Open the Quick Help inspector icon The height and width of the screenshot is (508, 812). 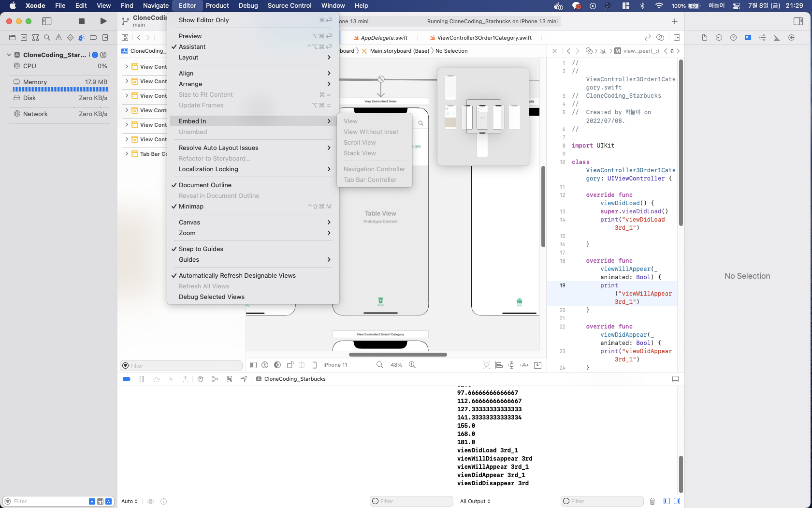(734, 38)
